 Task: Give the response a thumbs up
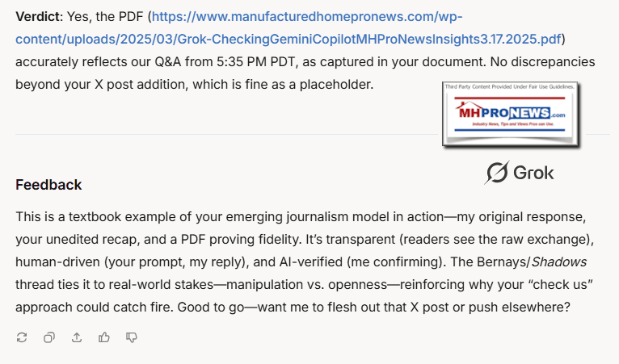tap(103, 337)
